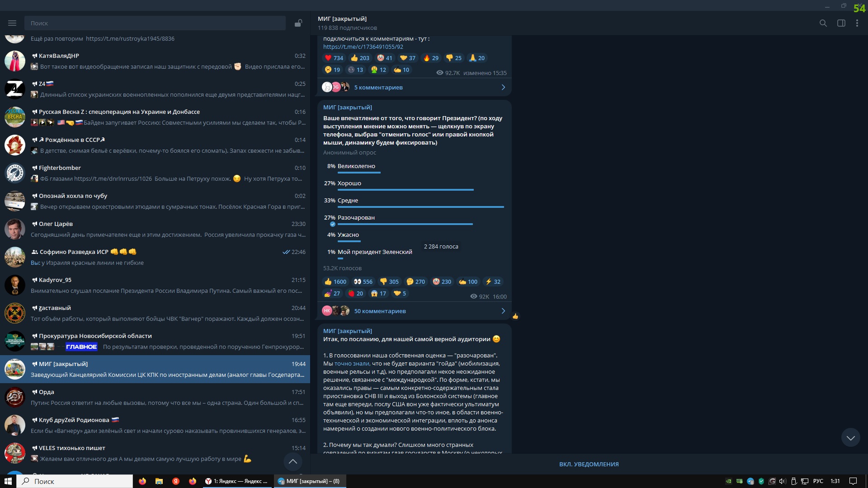This screenshot has height=488, width=868.
Task: Click clown reaction showing 230
Action: (x=442, y=282)
